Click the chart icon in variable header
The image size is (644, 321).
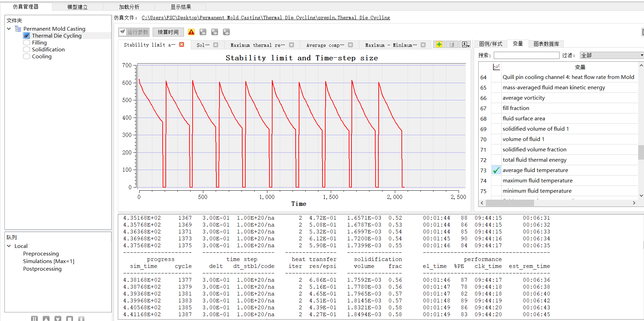(x=497, y=67)
